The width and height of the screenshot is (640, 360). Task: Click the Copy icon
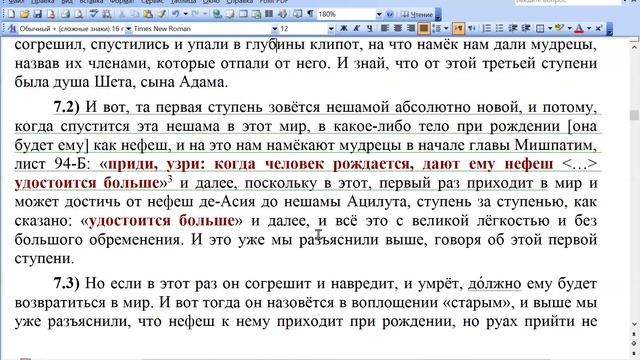135,14
